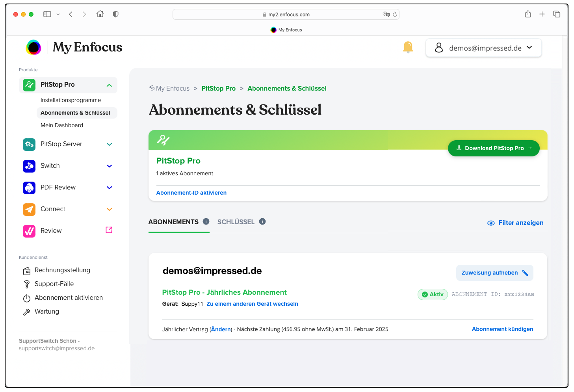Open the Abonnements info tooltip icon
The height and width of the screenshot is (392, 574).
click(206, 221)
